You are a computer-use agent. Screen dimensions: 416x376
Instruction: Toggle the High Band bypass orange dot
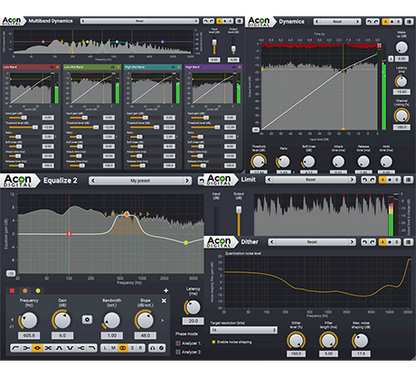click(x=239, y=67)
